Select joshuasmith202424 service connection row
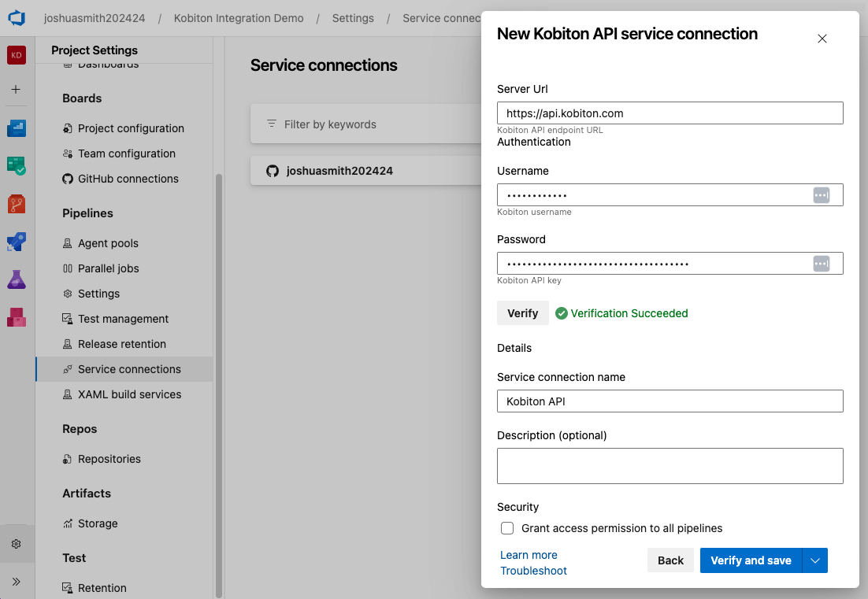Screen dimensions: 868x599 click(365, 171)
